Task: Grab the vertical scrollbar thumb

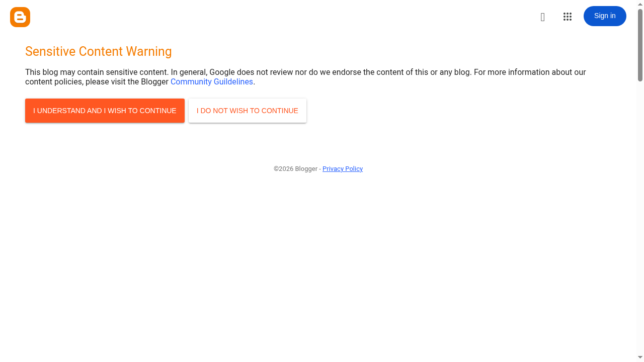Action: coord(640,45)
